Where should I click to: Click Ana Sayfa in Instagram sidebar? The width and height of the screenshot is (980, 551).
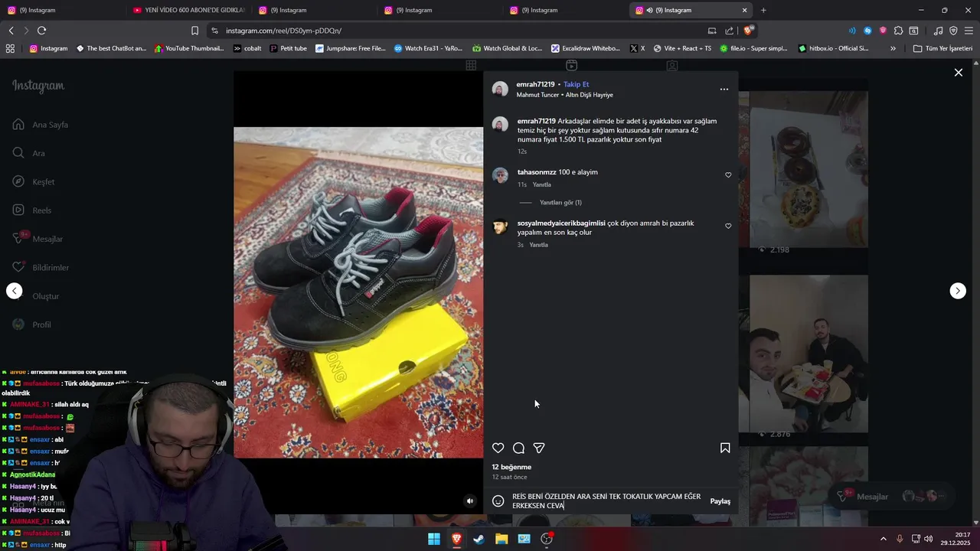pyautogui.click(x=41, y=125)
